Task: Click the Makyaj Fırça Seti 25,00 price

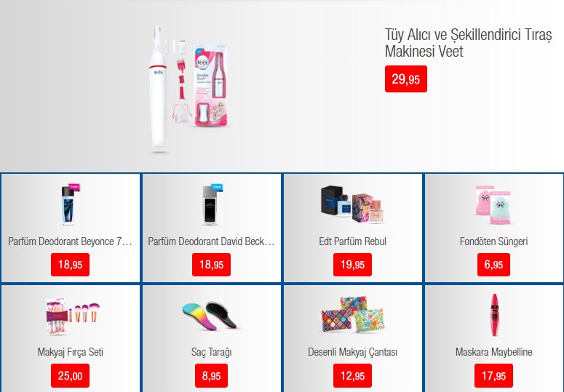Action: pyautogui.click(x=70, y=376)
